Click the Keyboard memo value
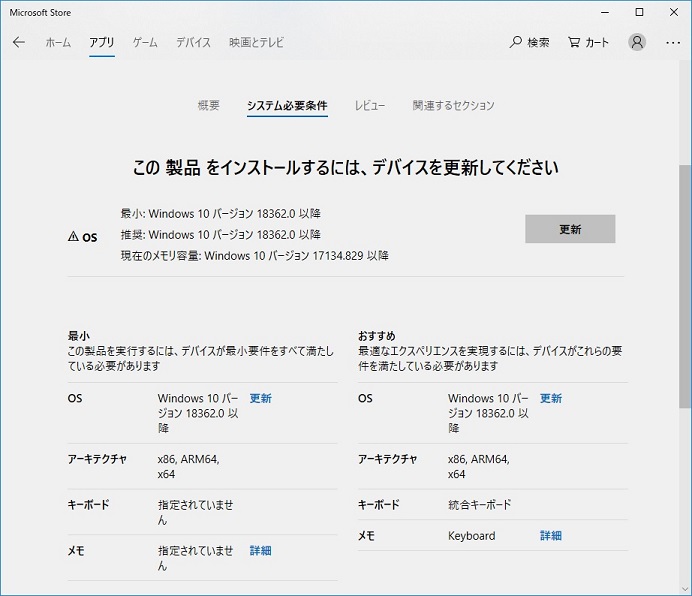The height and width of the screenshot is (596, 692). pyautogui.click(x=471, y=536)
